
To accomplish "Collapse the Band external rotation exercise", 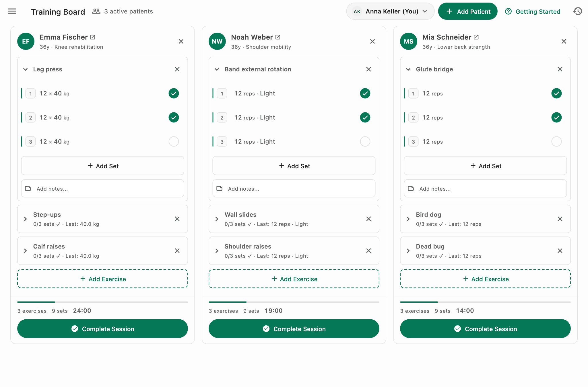I will [217, 69].
